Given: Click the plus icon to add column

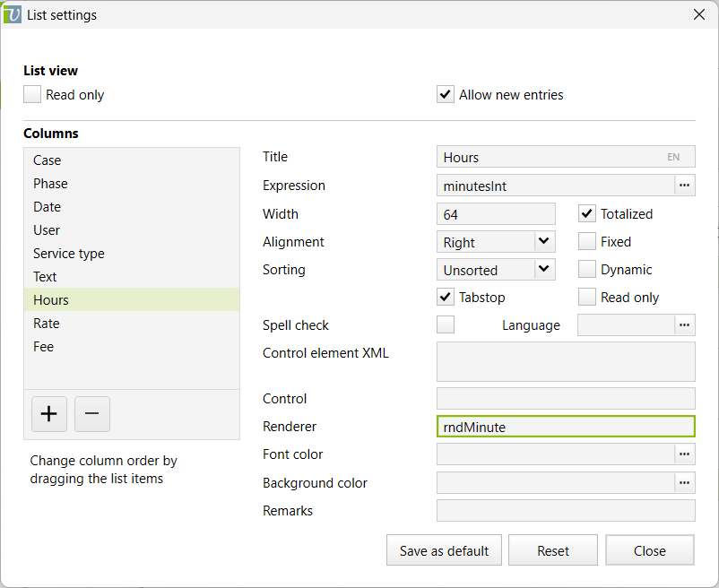Looking at the screenshot, I should (48, 414).
